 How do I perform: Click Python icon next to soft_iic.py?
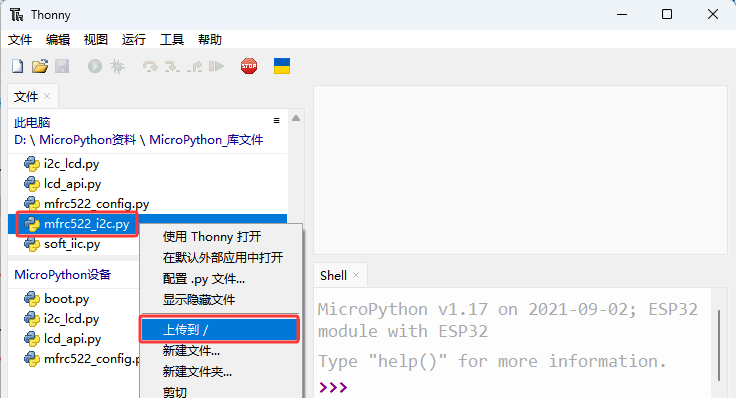[x=31, y=244]
